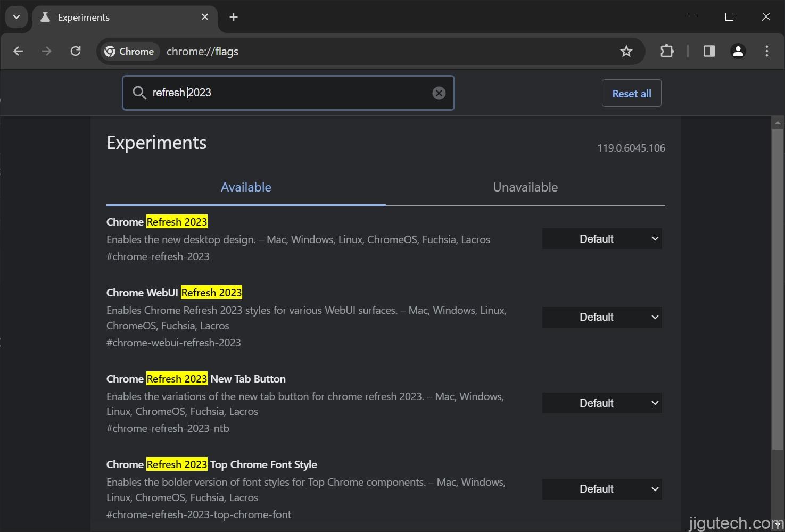Open Chrome WebUI Refresh 2023 Default dropdown

pos(602,317)
